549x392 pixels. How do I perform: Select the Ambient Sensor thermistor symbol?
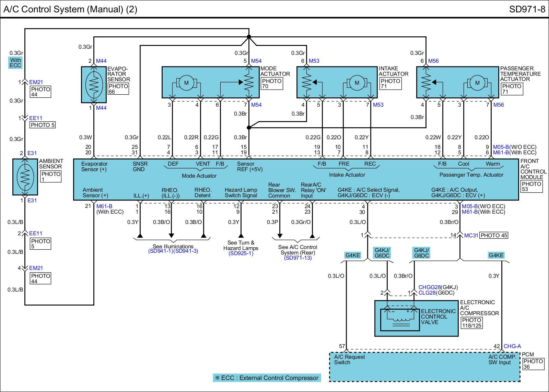(x=25, y=177)
